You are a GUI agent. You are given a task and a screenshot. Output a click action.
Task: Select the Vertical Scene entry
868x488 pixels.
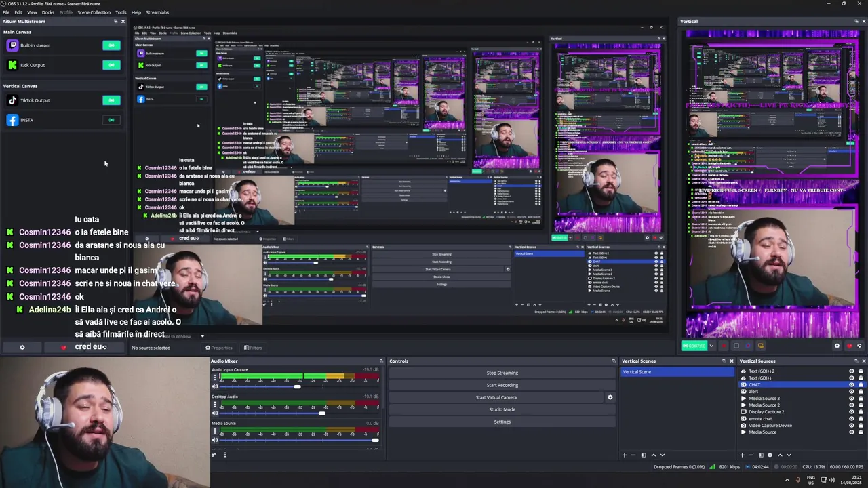pyautogui.click(x=677, y=372)
